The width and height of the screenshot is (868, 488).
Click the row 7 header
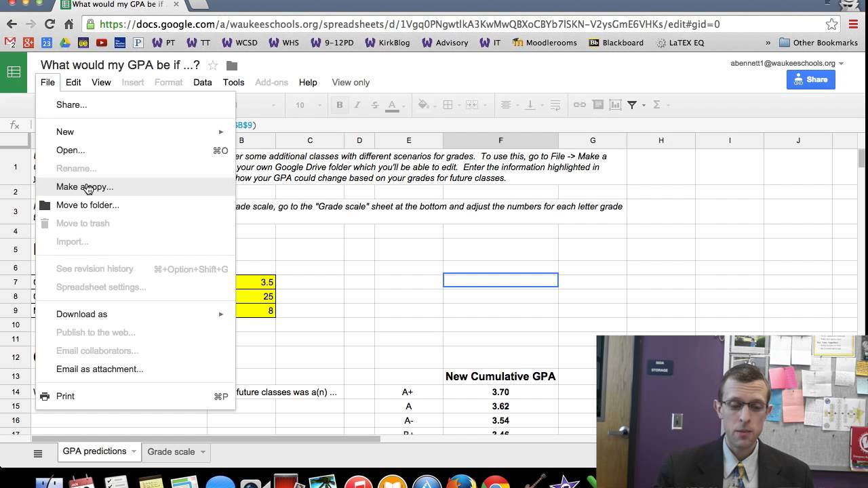15,282
